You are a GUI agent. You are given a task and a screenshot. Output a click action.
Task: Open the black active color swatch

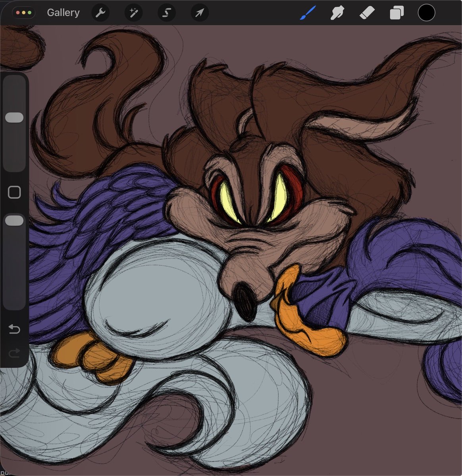[x=427, y=13]
